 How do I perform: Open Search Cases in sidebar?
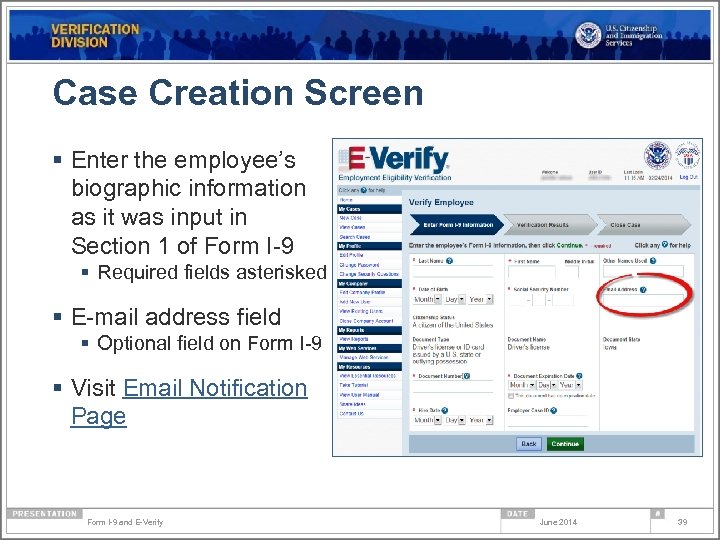pyautogui.click(x=354, y=237)
